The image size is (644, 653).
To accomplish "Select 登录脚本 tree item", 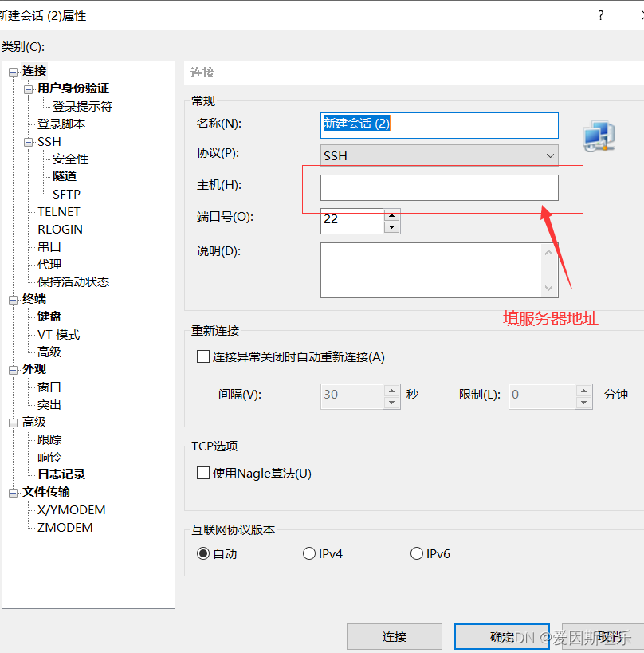I will coord(61,124).
